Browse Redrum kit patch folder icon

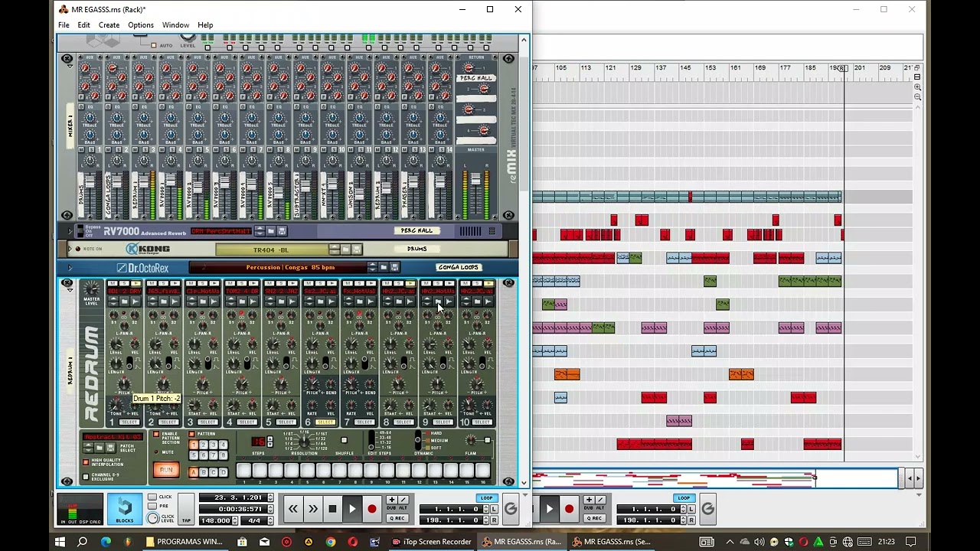click(100, 448)
